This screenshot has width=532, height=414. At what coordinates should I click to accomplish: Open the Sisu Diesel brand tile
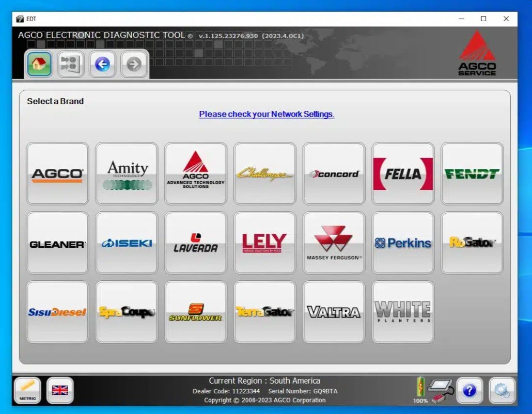57,312
